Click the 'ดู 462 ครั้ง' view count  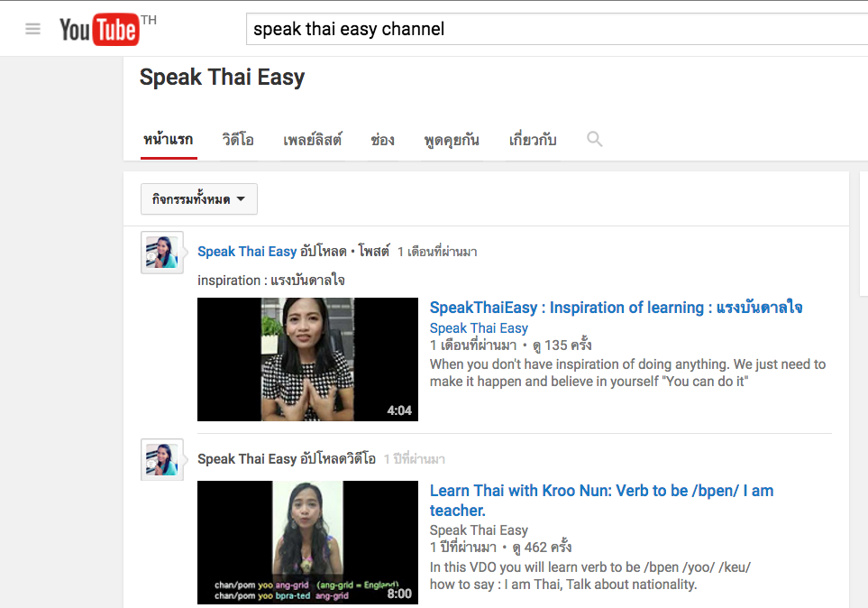pyautogui.click(x=542, y=548)
